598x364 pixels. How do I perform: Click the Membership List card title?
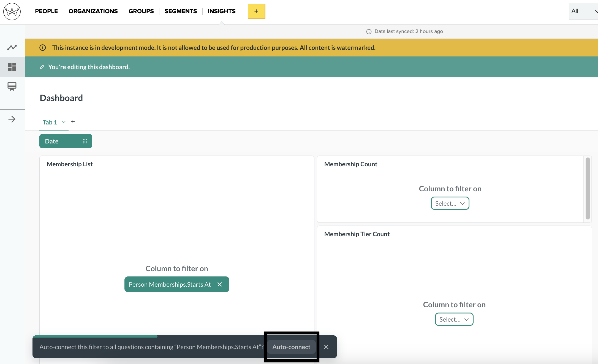tap(70, 164)
